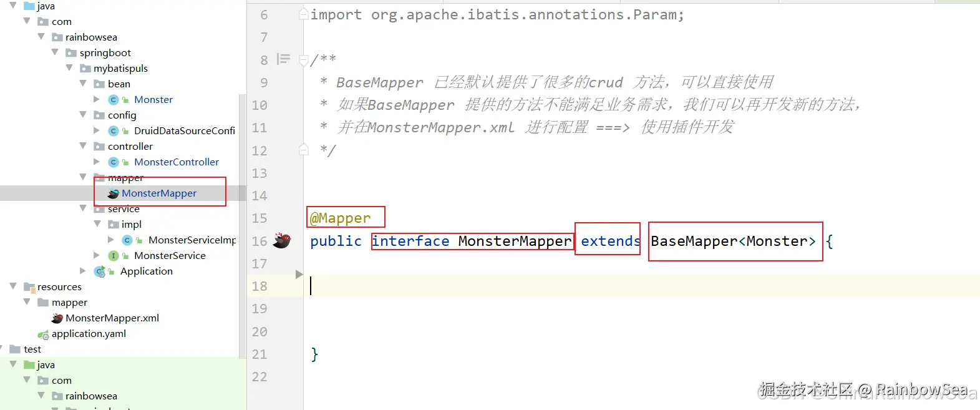Collapse the main java source folder
The height and width of the screenshot is (410, 980).
click(12, 6)
